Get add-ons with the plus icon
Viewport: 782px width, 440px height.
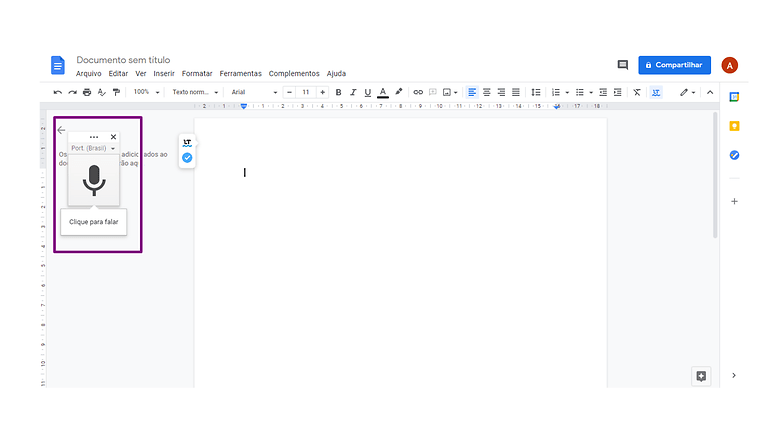point(734,202)
